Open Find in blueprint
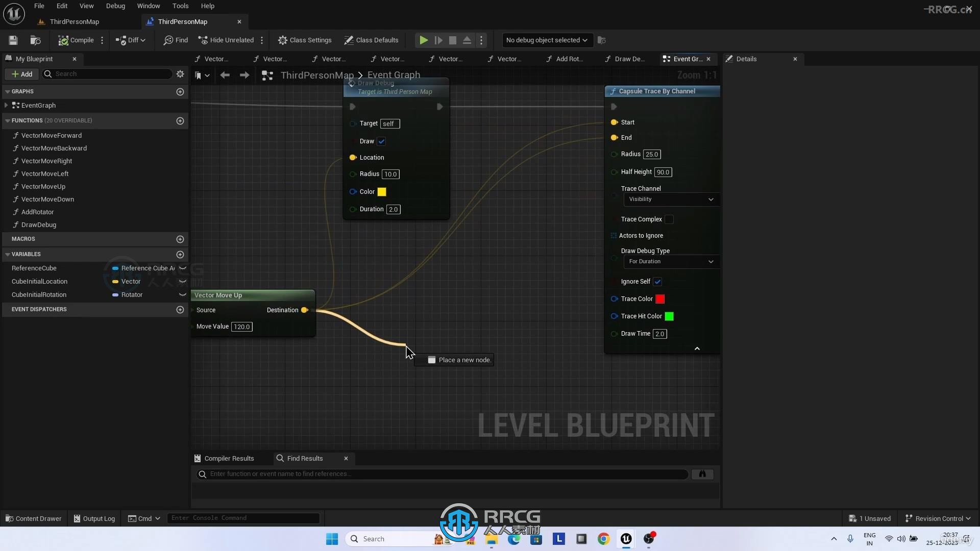The image size is (980, 551). pos(176,40)
